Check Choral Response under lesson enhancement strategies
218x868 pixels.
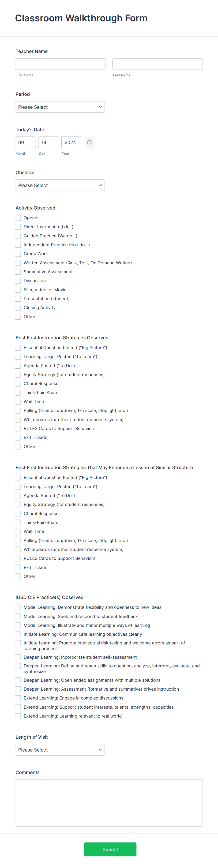coord(18,513)
